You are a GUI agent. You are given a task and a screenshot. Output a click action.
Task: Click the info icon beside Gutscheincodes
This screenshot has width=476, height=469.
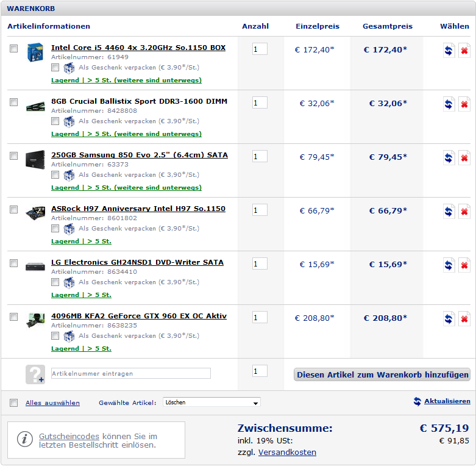(24, 439)
